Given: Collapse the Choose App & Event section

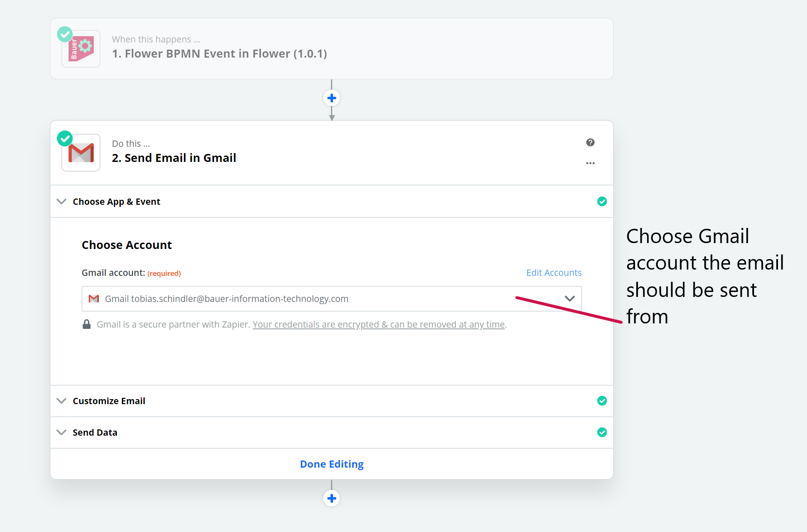Looking at the screenshot, I should (x=61, y=201).
